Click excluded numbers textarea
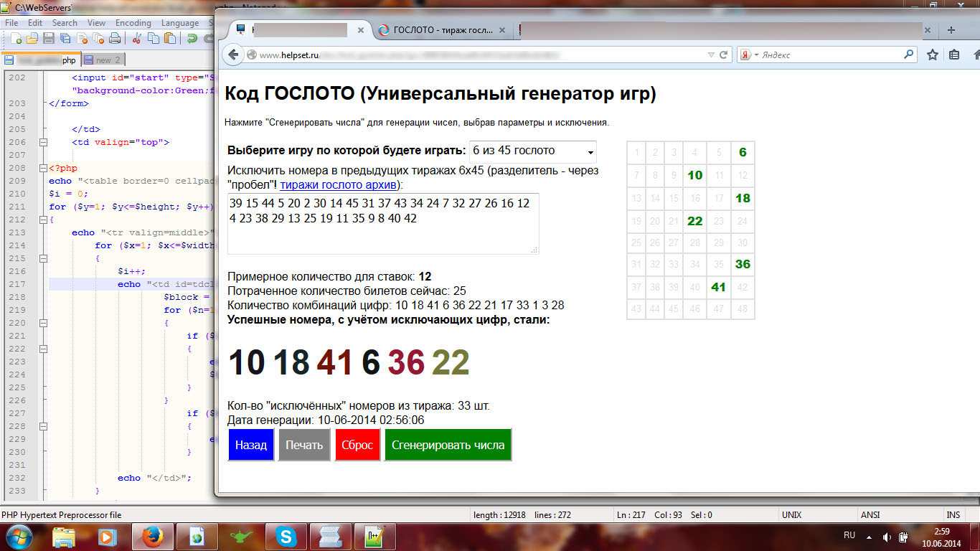This screenshot has width=980, height=551. coord(383,224)
